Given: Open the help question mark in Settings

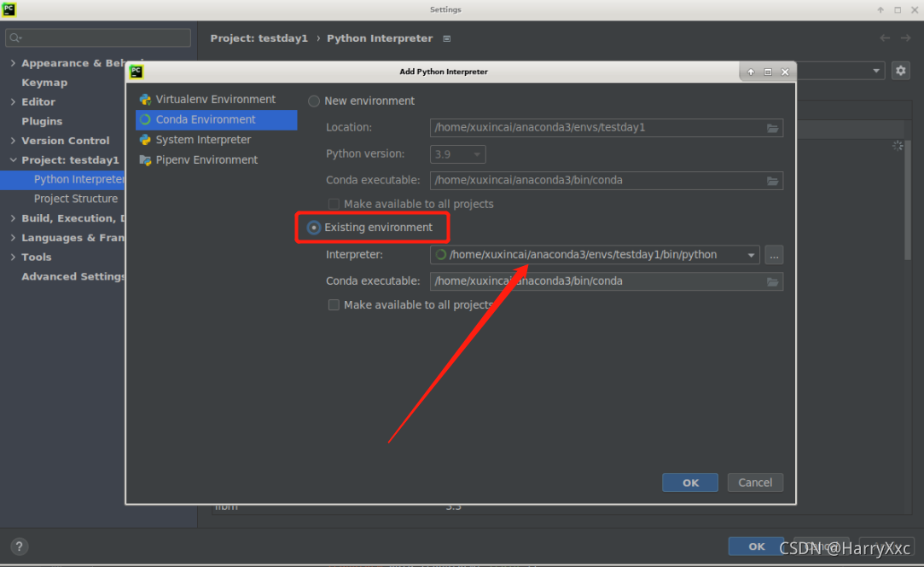Looking at the screenshot, I should 19,547.
